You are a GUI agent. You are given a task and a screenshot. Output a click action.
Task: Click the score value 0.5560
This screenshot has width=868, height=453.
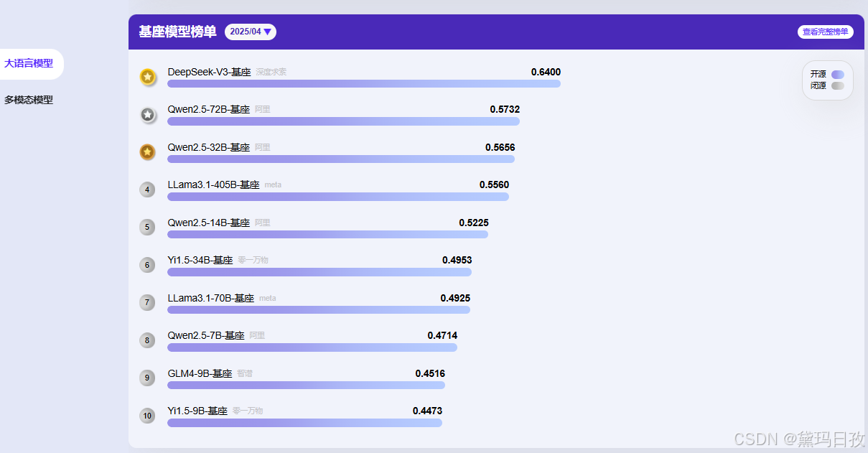click(494, 185)
